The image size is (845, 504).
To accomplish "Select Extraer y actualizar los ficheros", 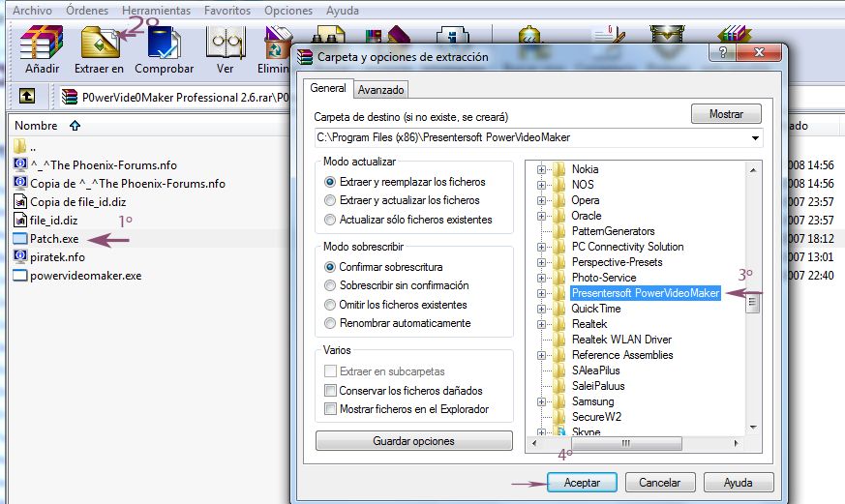I will tap(330, 200).
